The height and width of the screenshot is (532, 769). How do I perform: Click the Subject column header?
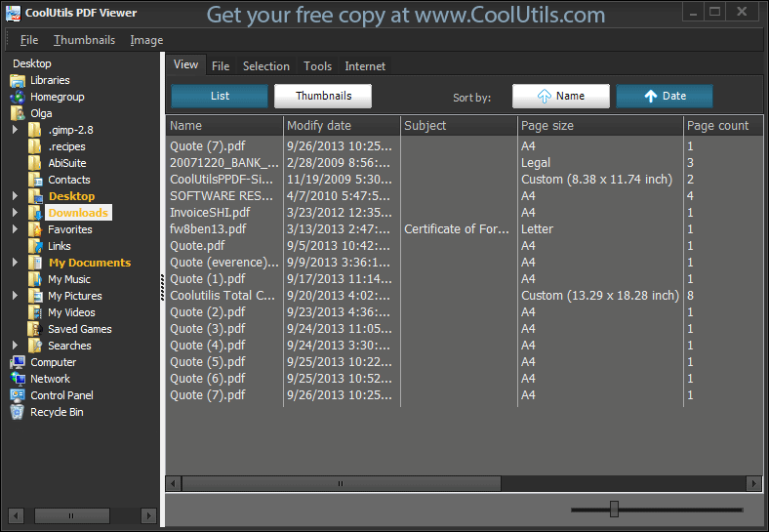coord(459,126)
